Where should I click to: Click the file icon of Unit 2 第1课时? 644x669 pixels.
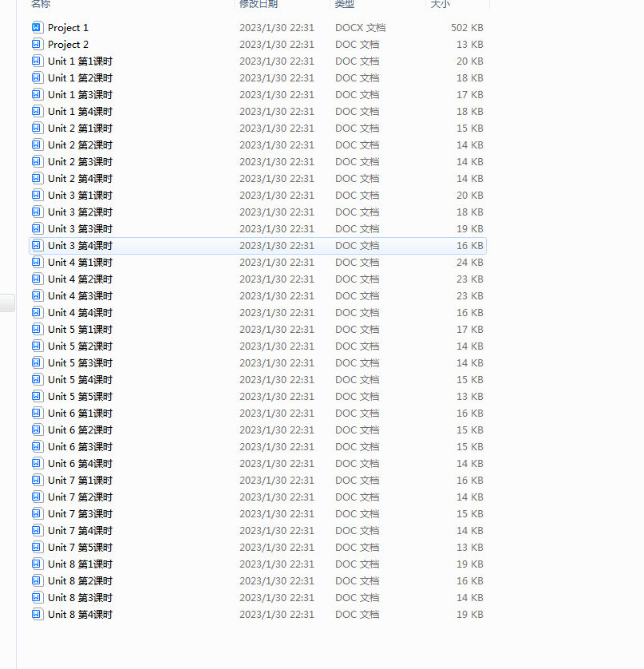point(37,128)
